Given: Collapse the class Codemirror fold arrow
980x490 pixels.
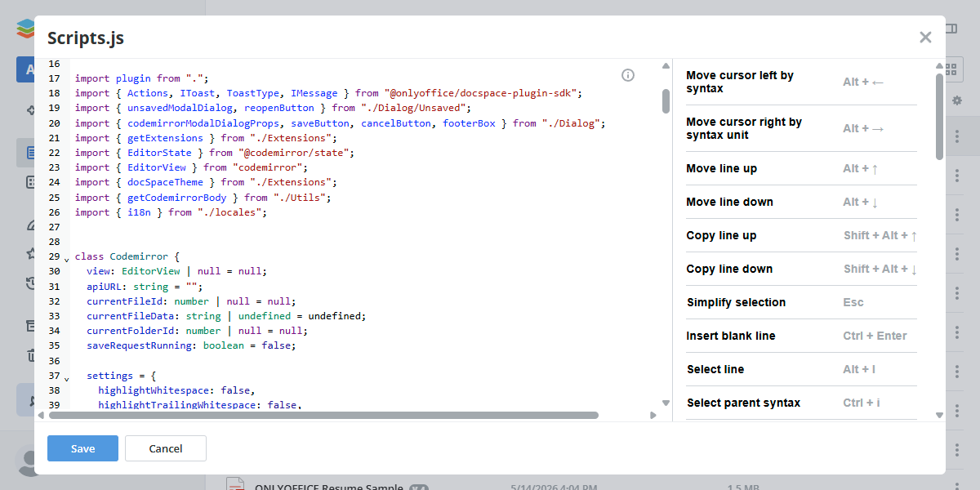Looking at the screenshot, I should pyautogui.click(x=66, y=259).
